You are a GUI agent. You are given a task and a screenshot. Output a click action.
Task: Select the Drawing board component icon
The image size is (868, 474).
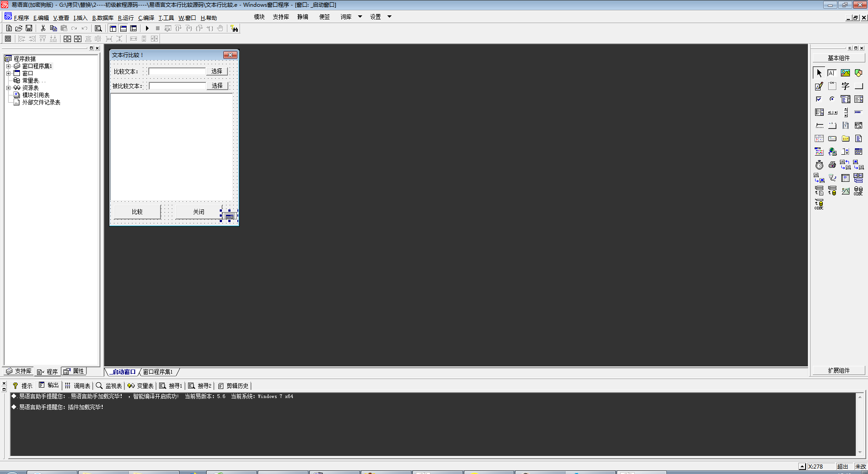pos(819,86)
